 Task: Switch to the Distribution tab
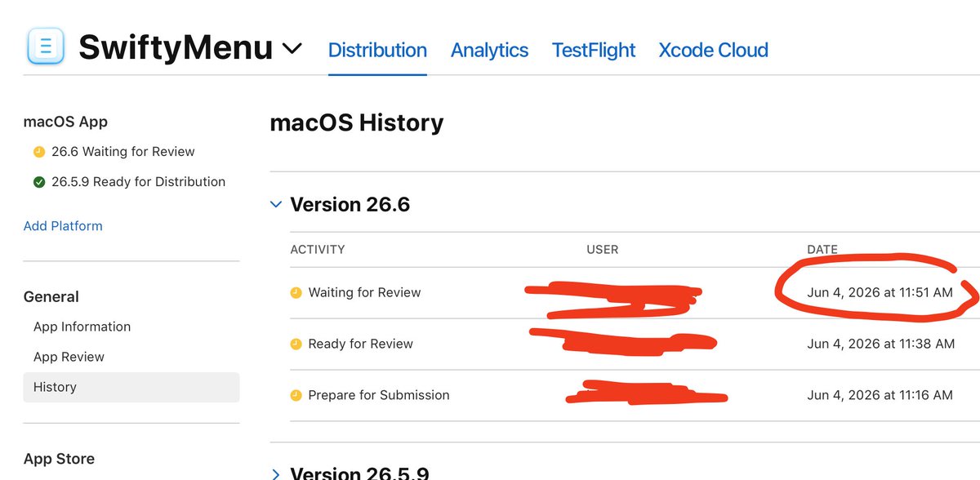click(377, 50)
